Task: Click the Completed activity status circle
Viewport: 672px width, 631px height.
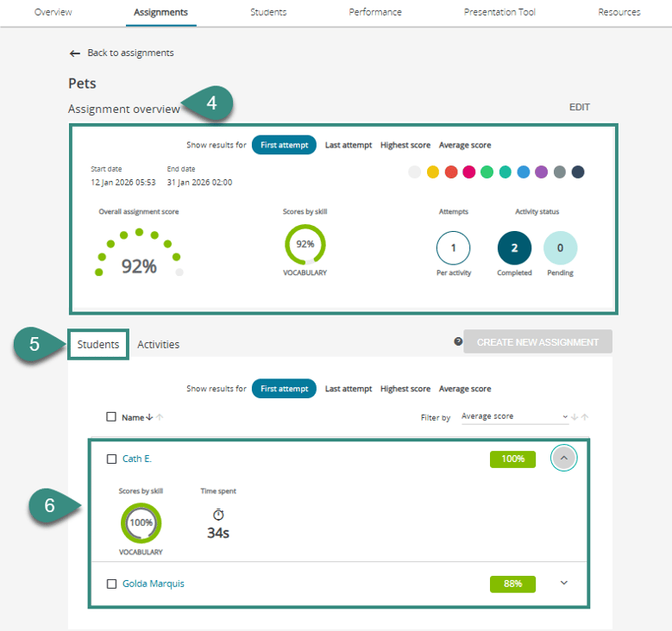Action: 514,248
